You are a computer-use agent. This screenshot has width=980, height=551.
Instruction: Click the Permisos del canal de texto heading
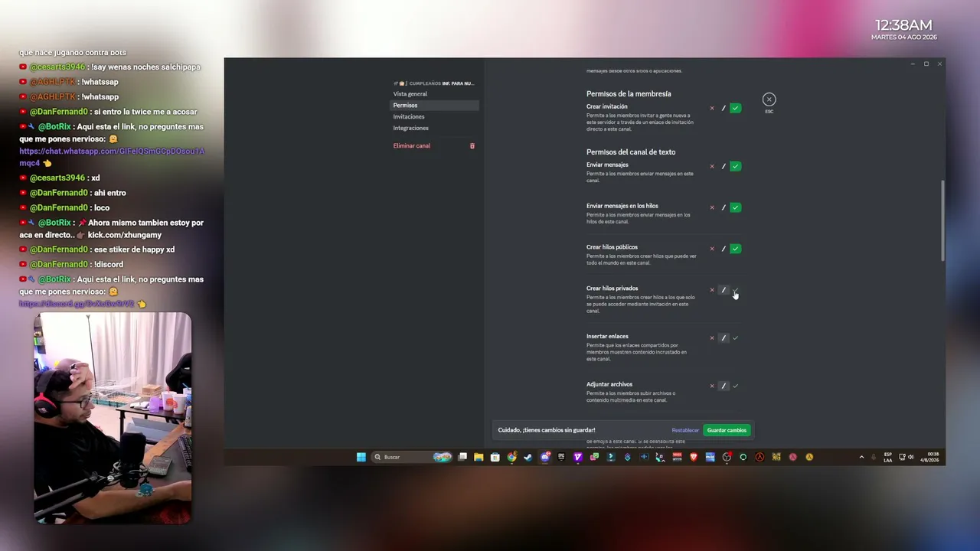pos(631,152)
